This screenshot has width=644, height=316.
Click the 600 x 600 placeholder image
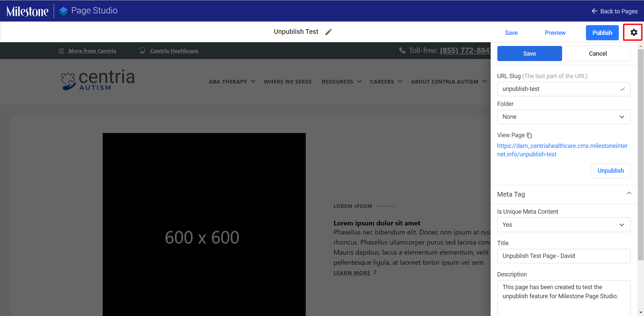click(x=204, y=224)
